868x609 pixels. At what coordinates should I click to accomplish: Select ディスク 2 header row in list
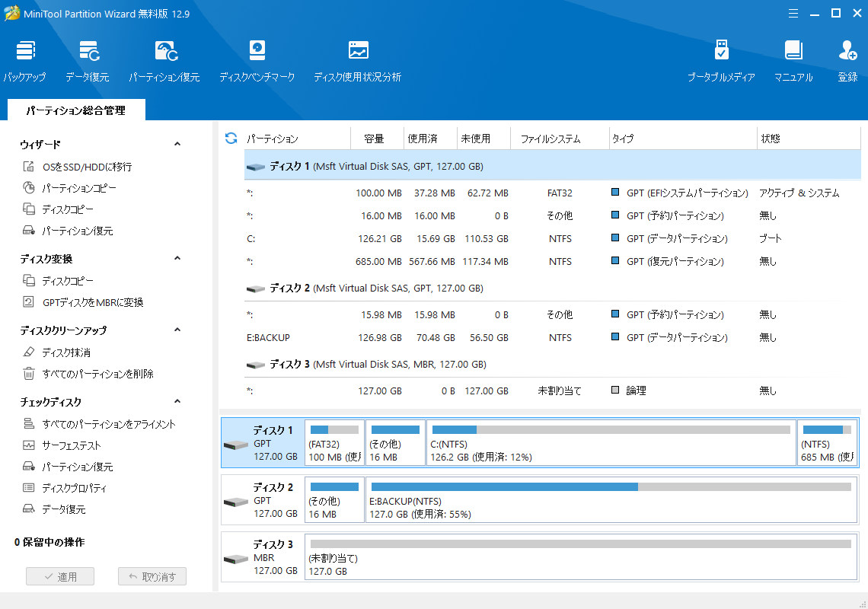pos(553,288)
